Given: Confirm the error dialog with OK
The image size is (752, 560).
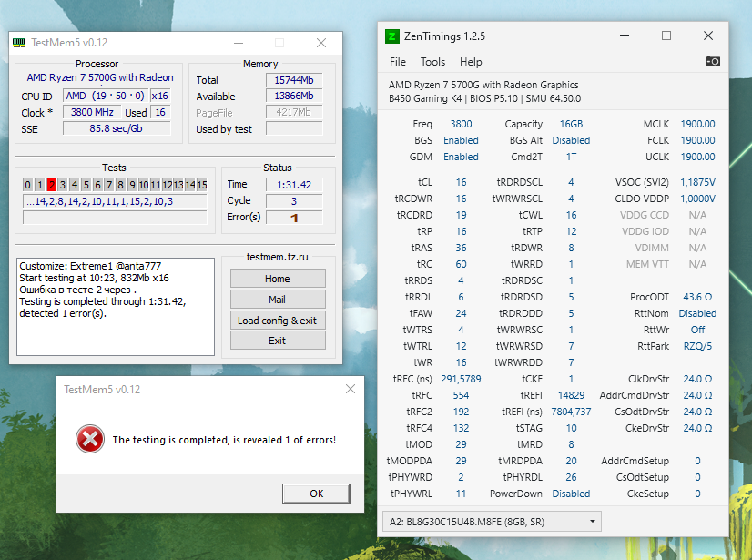Looking at the screenshot, I should (x=316, y=494).
